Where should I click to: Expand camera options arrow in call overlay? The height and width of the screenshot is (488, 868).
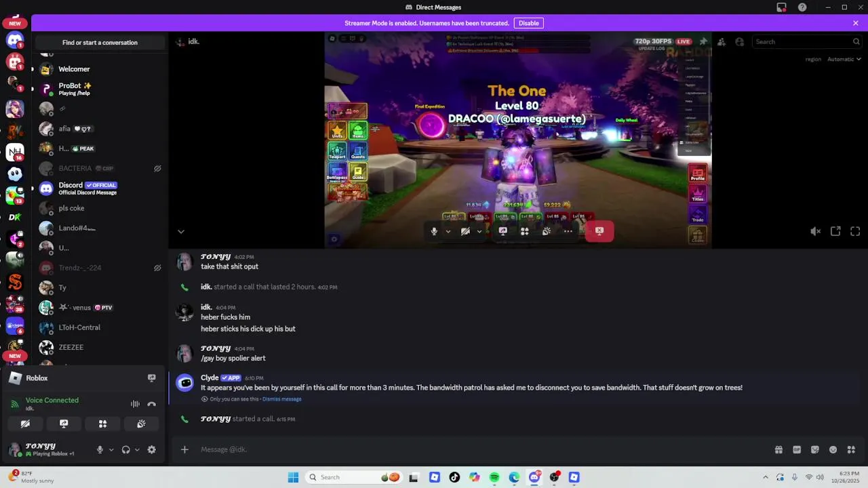point(479,231)
